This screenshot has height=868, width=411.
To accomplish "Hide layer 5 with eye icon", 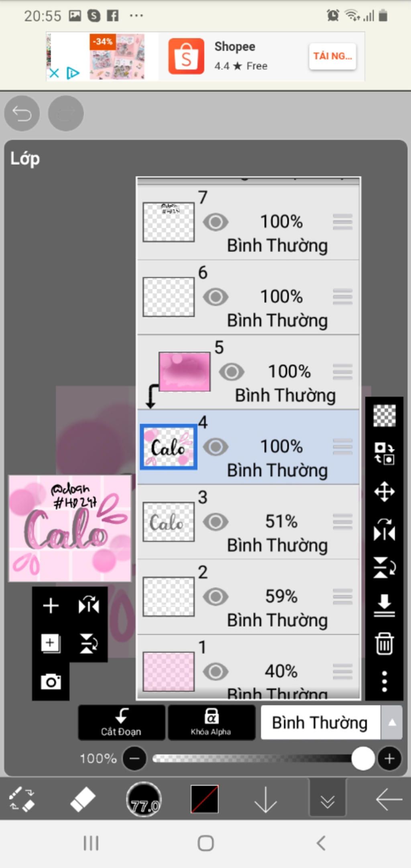I will pos(232,372).
